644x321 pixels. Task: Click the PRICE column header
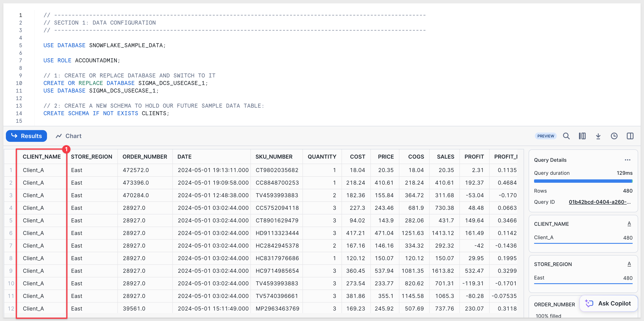(385, 157)
